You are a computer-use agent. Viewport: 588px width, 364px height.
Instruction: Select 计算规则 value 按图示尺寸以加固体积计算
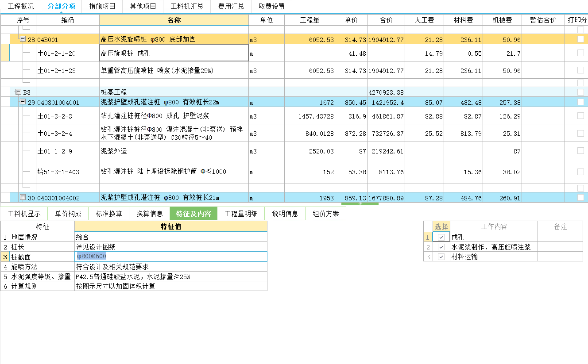pos(171,286)
